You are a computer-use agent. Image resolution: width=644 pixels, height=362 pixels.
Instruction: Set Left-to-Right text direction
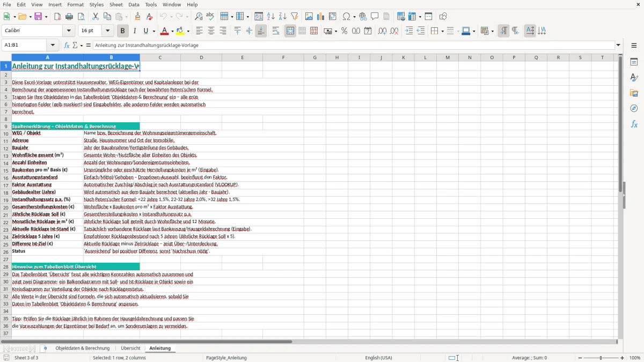coord(503,31)
